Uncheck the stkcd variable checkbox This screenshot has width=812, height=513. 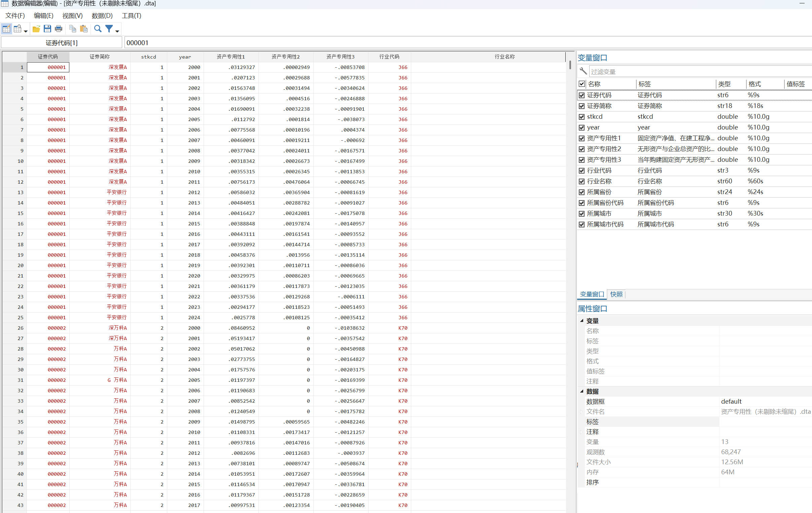[581, 117]
